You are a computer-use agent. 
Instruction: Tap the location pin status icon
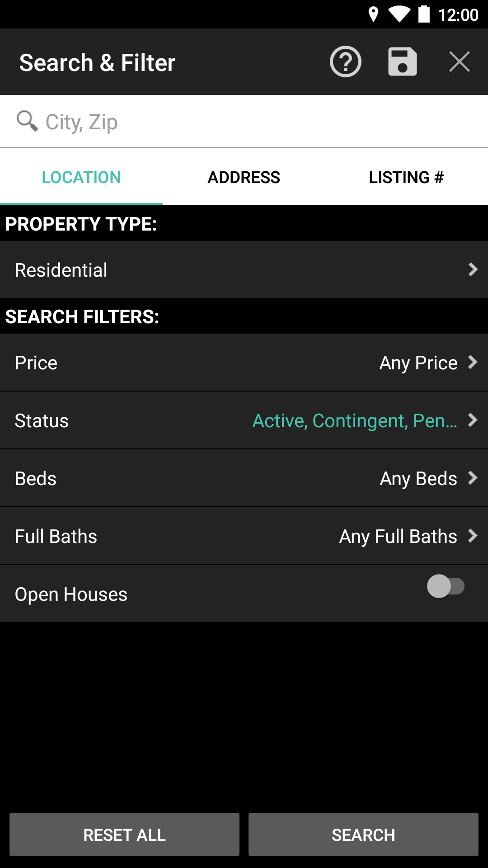tap(373, 14)
